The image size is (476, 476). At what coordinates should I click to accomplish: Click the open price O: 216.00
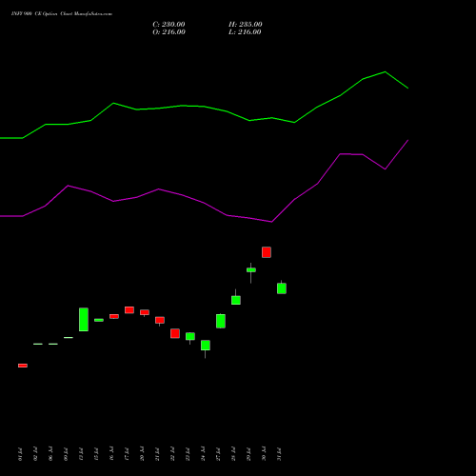click(x=169, y=32)
